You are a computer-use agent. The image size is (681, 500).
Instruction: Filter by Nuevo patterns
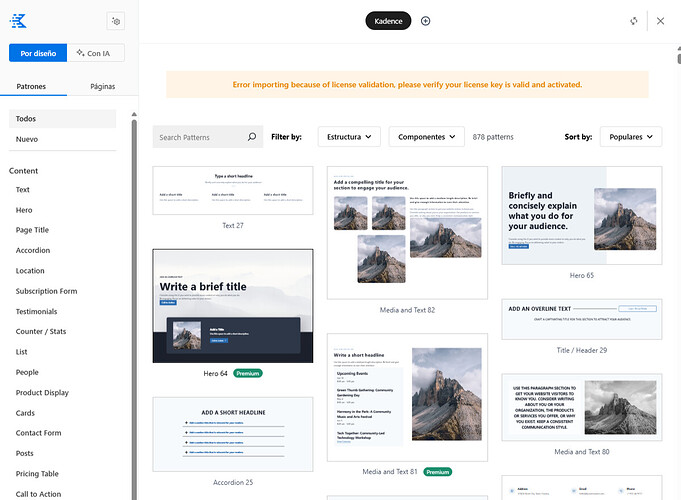pyautogui.click(x=27, y=139)
